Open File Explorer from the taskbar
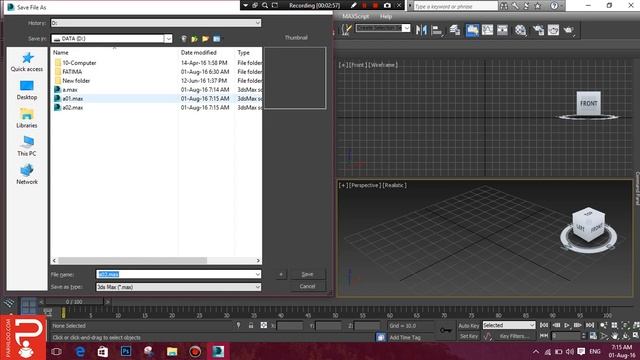This screenshot has width=640, height=360. [172, 351]
